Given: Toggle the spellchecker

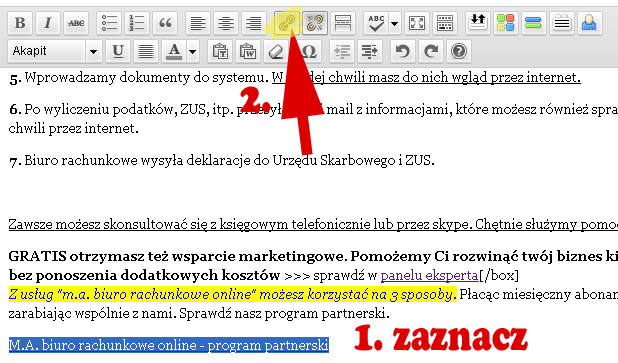Looking at the screenshot, I should click(376, 23).
